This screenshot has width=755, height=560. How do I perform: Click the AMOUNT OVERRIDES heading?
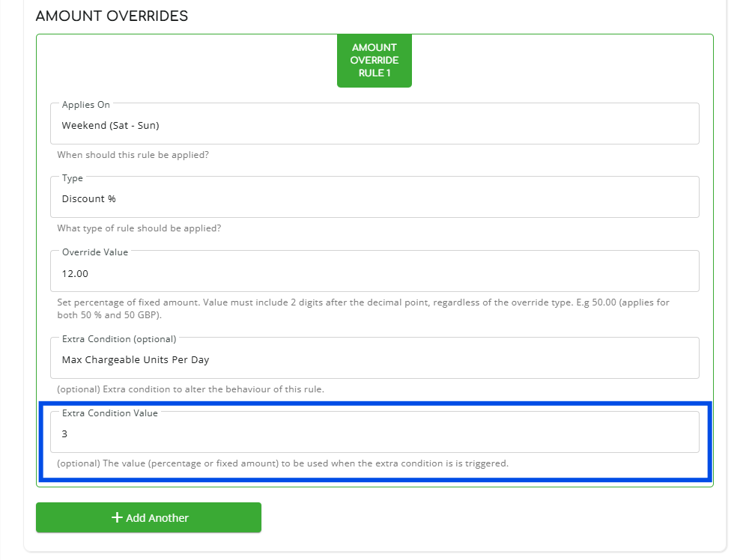coord(112,16)
